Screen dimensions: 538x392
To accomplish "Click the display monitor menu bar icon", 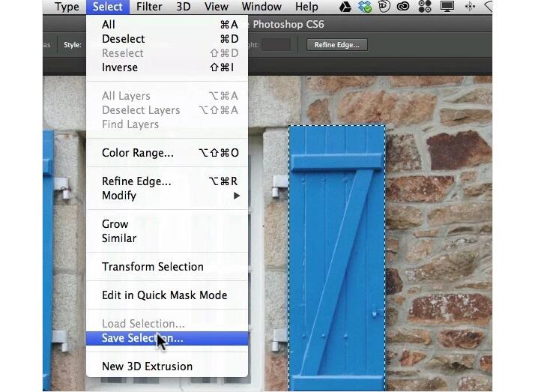I will point(447,7).
